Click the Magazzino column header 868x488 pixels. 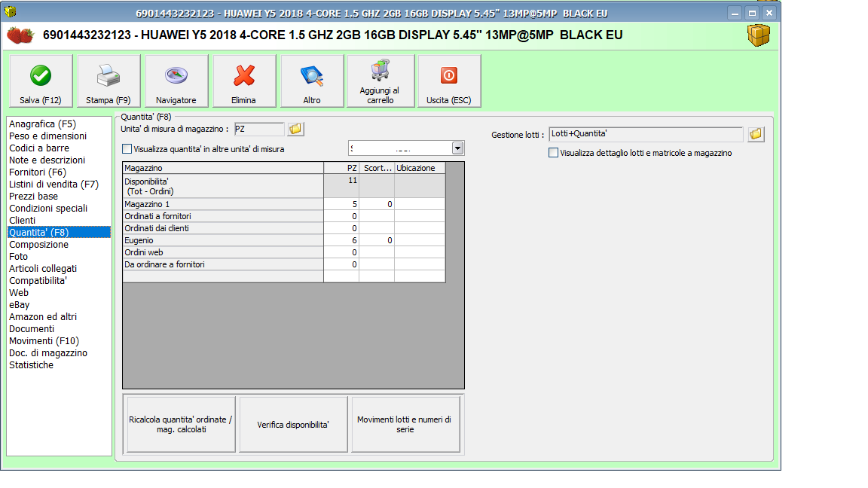[223, 168]
